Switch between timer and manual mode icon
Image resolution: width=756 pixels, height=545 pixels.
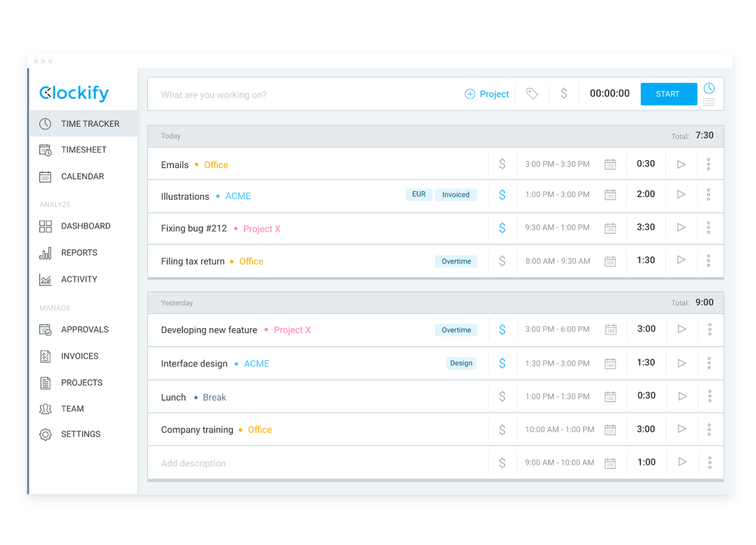(x=709, y=94)
